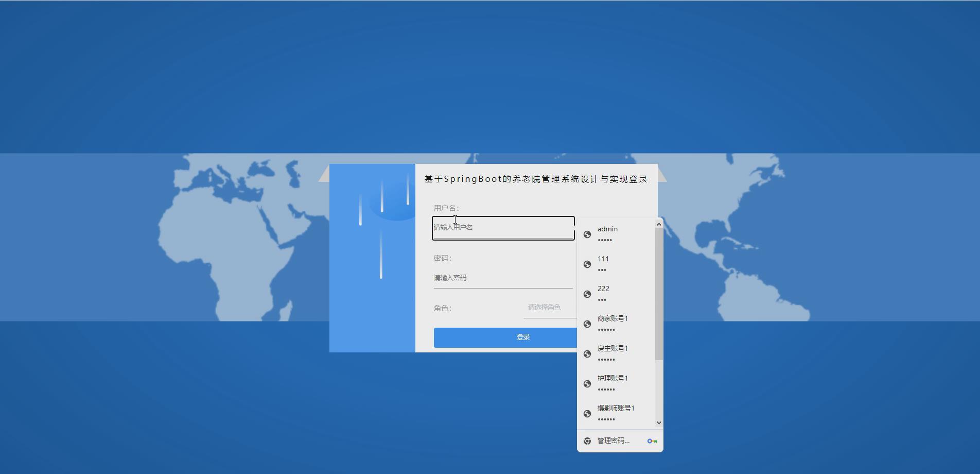Click the globe icon next to account 111
Viewport: 980px width, 474px height.
coord(587,264)
